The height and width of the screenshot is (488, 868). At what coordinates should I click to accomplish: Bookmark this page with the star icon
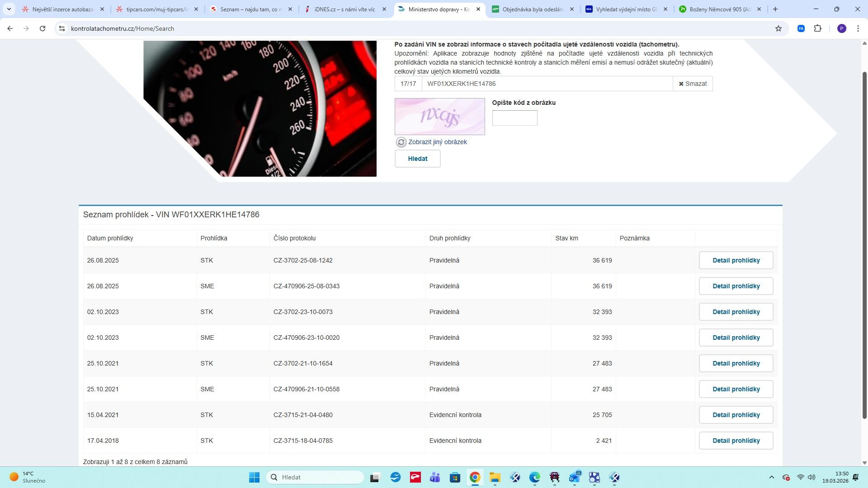778,28
